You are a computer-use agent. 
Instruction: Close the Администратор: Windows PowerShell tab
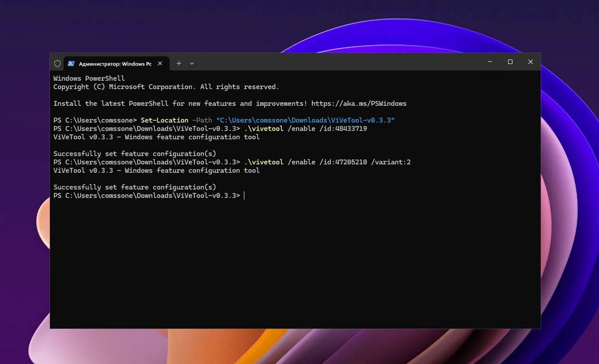(160, 63)
